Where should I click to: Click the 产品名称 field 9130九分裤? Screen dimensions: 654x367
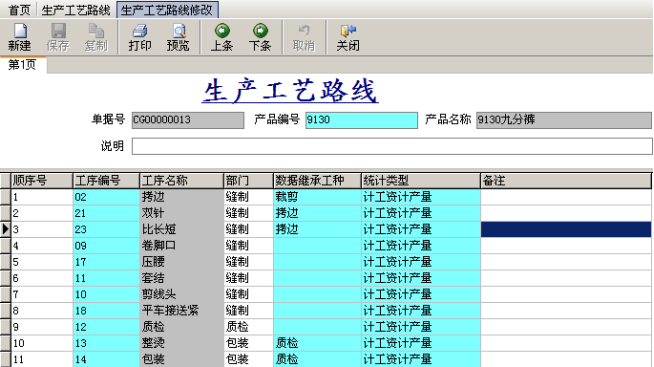point(564,120)
